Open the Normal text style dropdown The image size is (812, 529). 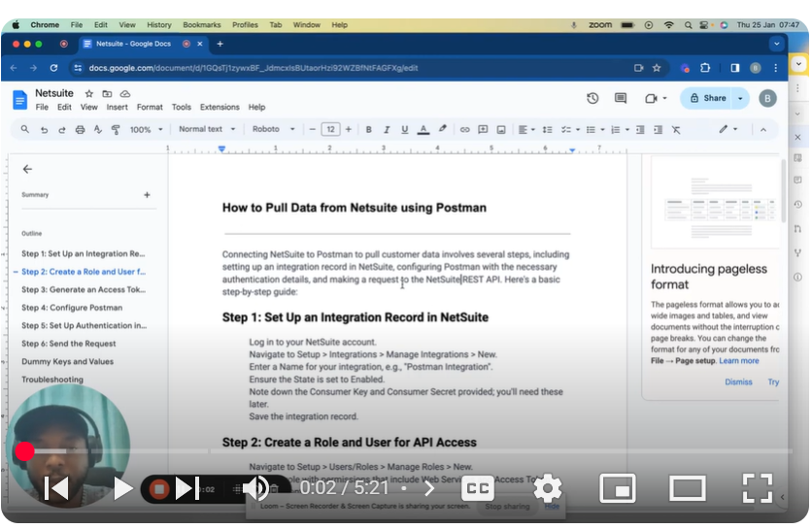pos(207,129)
